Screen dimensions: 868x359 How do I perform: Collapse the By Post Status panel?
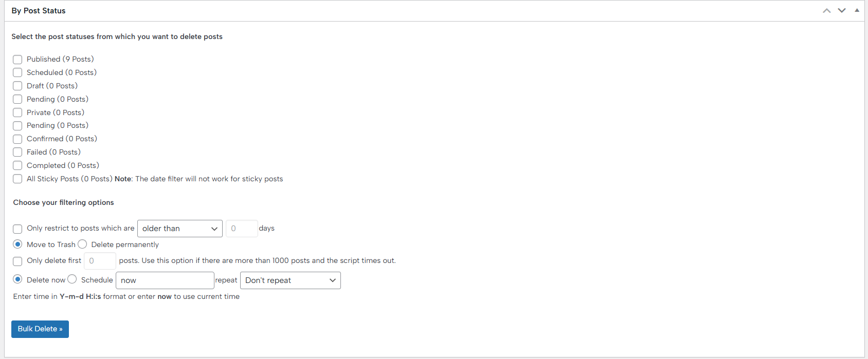(x=857, y=11)
